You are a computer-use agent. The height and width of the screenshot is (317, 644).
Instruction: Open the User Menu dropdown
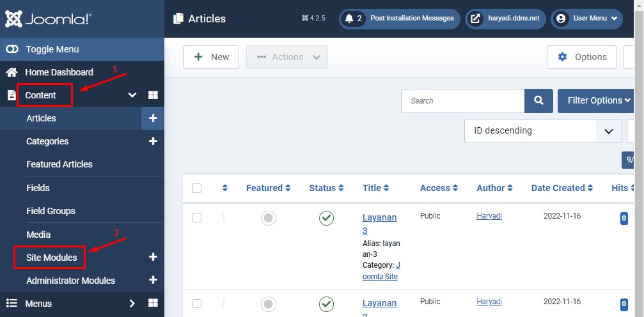click(x=586, y=19)
